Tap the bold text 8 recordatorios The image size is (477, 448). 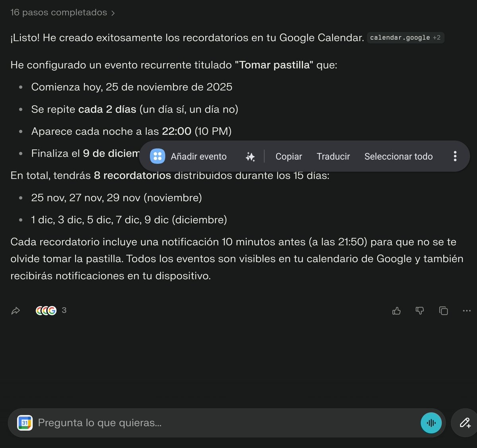click(x=132, y=175)
